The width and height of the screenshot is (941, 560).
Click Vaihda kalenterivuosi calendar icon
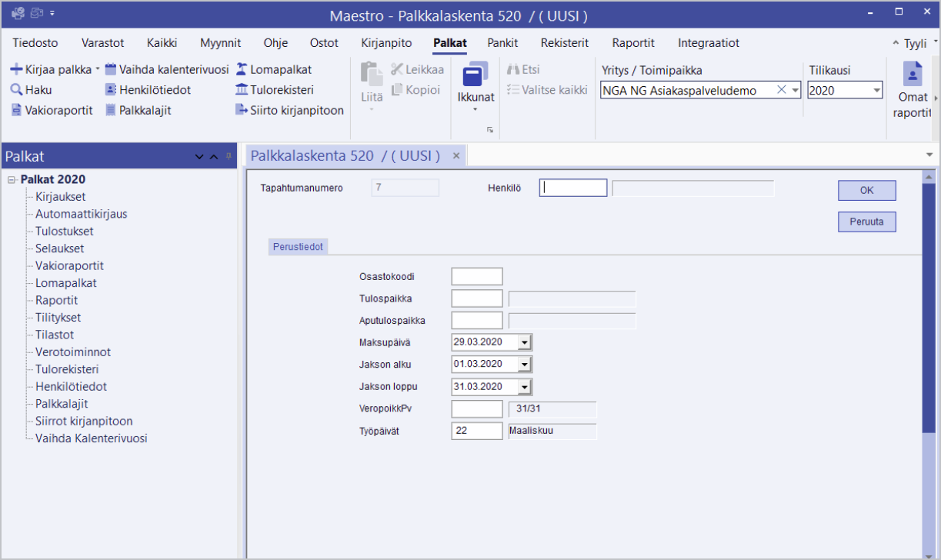pos(111,69)
